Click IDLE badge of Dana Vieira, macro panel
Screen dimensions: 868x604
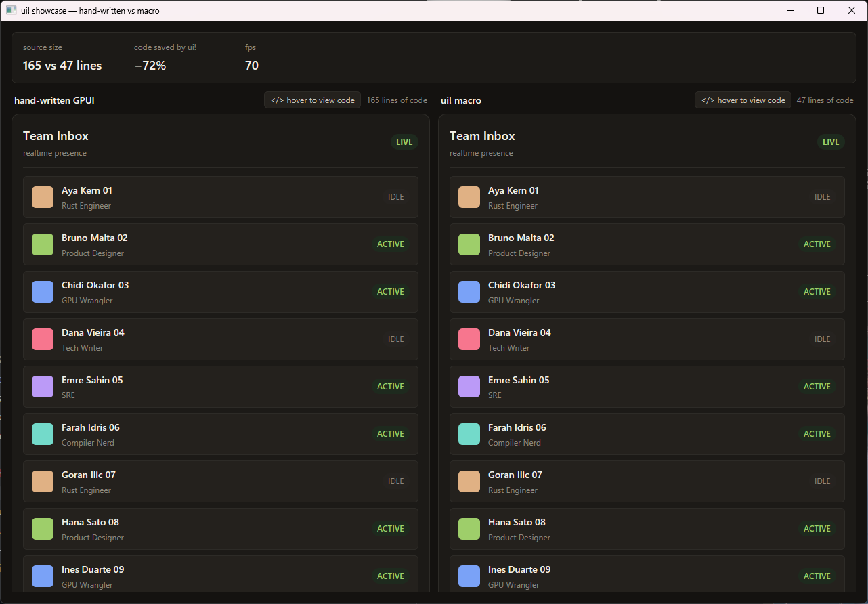823,339
